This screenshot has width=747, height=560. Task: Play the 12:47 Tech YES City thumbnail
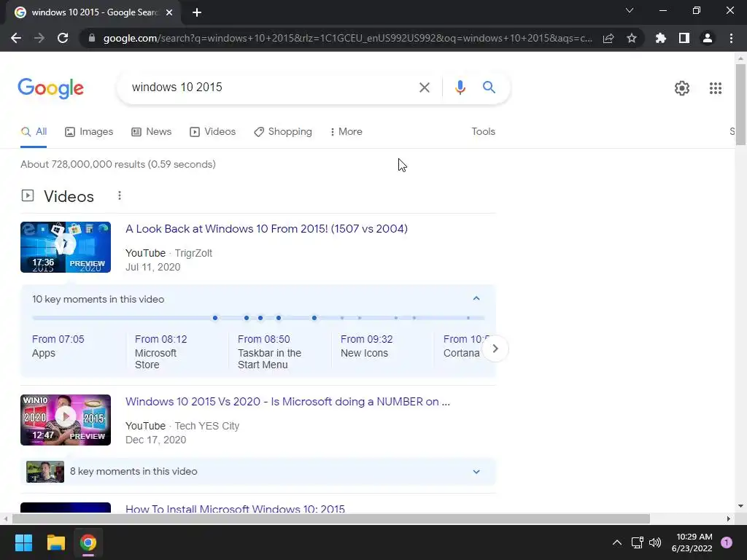tap(66, 420)
